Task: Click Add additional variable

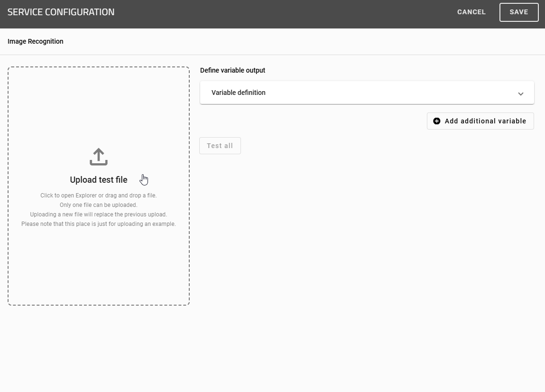Action: pos(480,121)
